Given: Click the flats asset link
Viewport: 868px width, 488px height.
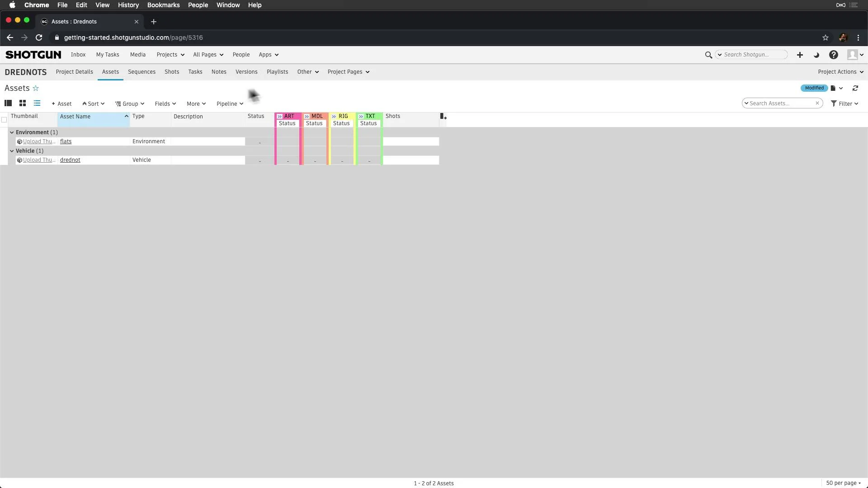Looking at the screenshot, I should [x=66, y=141].
